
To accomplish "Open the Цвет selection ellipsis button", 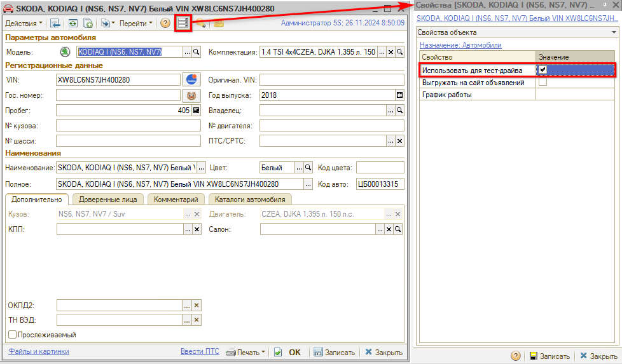I will [x=299, y=168].
